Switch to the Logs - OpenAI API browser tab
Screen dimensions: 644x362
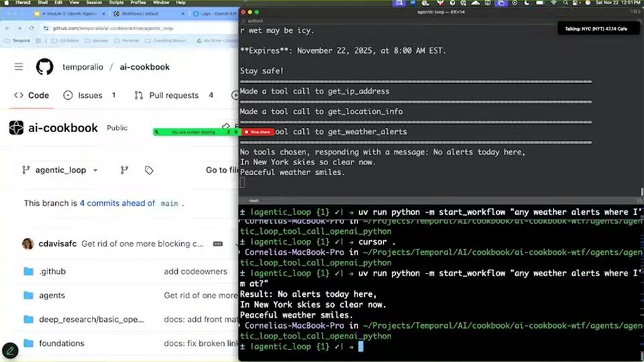click(213, 13)
